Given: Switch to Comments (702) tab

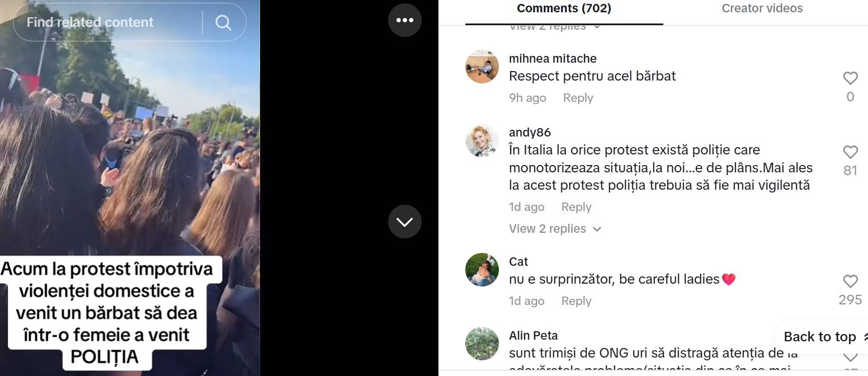Looking at the screenshot, I should tap(564, 8).
